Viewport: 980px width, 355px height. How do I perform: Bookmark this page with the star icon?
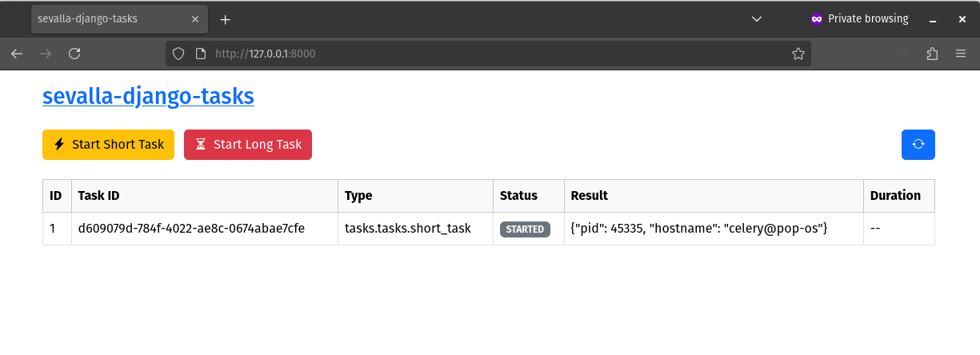798,54
